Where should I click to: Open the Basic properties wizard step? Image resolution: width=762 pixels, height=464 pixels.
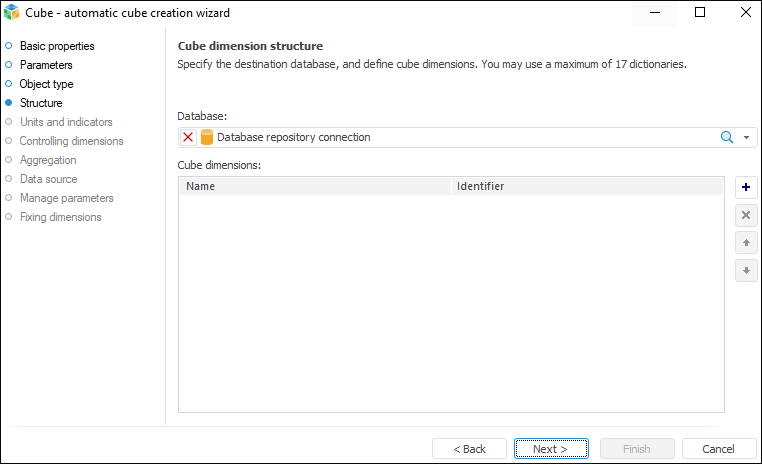click(x=57, y=46)
